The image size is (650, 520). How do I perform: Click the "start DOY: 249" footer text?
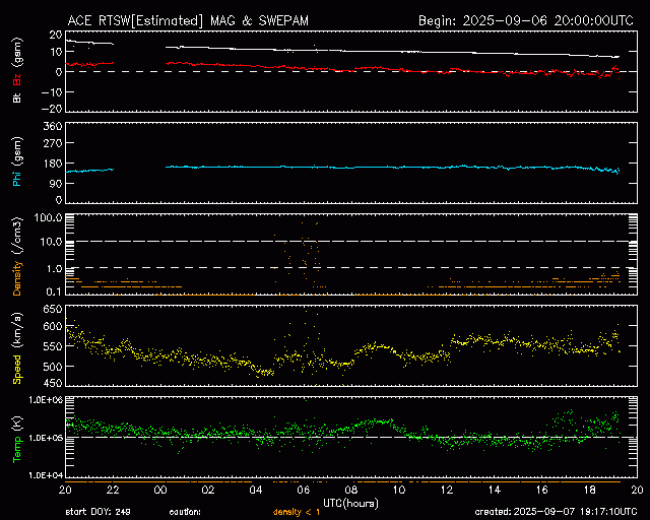(x=98, y=512)
